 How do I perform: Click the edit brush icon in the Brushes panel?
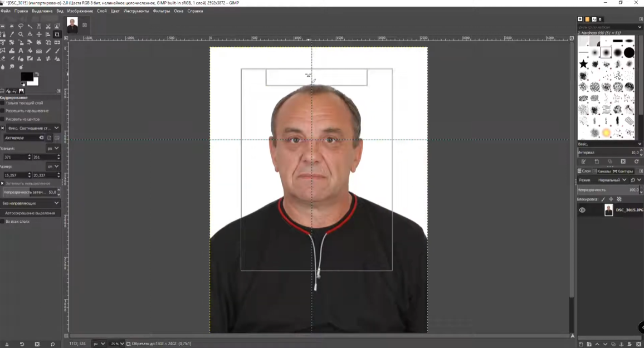(x=584, y=161)
